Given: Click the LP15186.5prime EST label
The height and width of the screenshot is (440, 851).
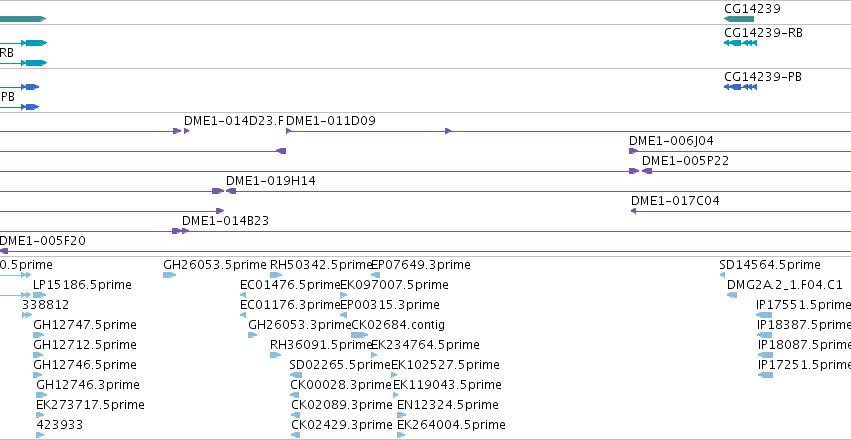Looking at the screenshot, I should 82,285.
